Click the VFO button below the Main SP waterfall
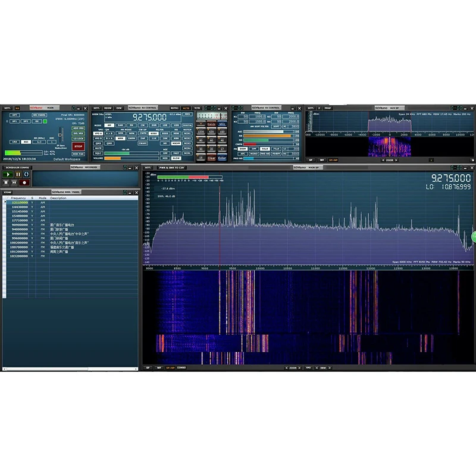476x476 pixels. (308, 368)
